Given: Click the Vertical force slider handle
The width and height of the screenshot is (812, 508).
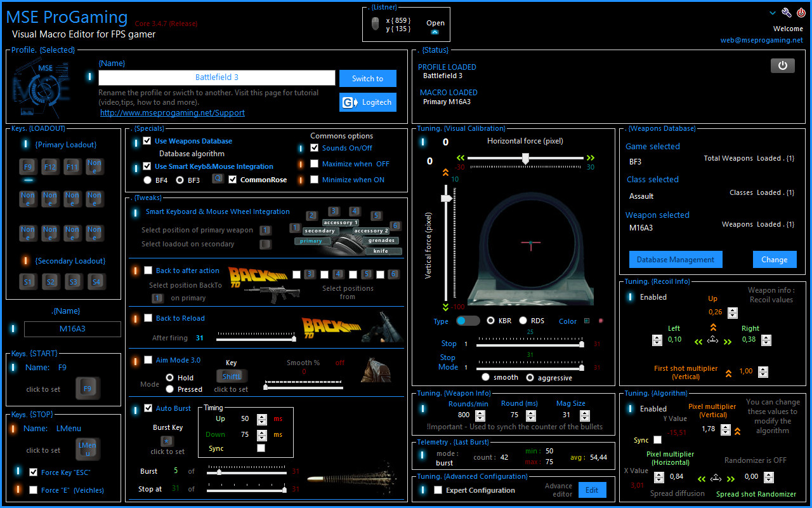Looking at the screenshot, I should [x=447, y=199].
